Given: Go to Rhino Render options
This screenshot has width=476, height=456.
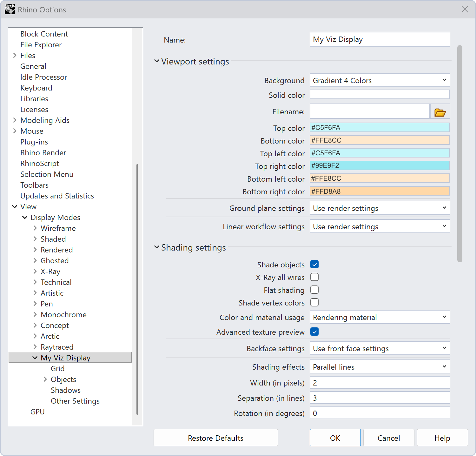Looking at the screenshot, I should coord(43,153).
